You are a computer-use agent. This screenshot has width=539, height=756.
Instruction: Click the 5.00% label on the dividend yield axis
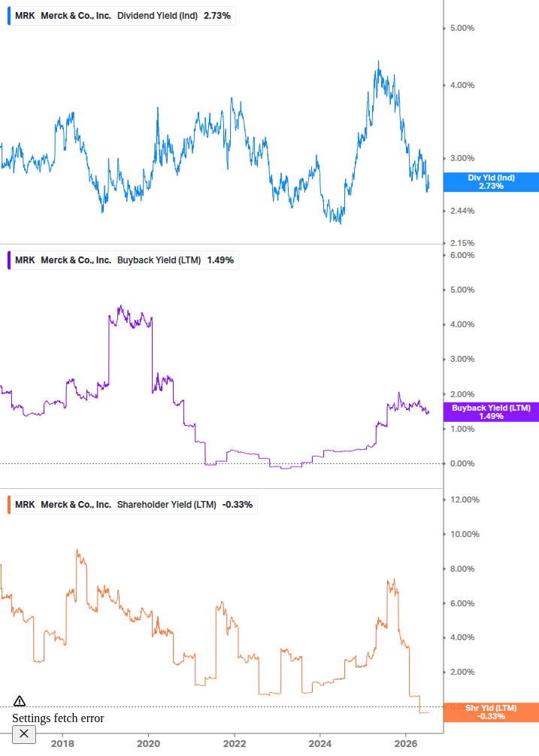(x=462, y=29)
